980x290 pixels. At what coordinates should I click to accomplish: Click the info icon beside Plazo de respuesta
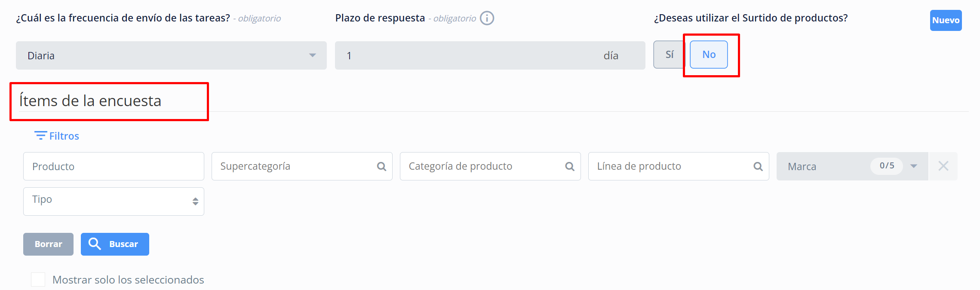tap(487, 18)
